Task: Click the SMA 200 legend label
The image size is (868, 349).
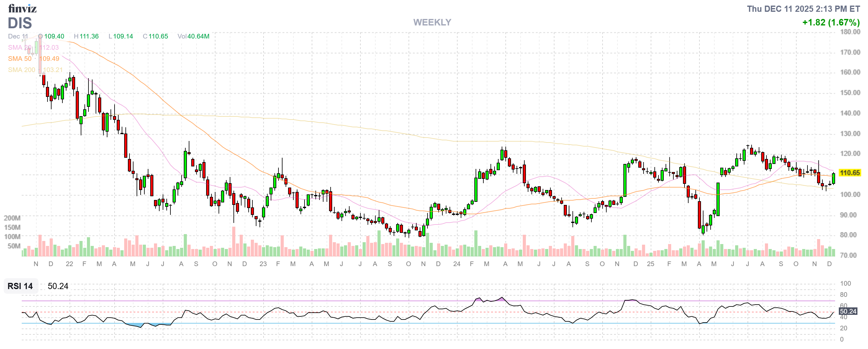Action: (21, 70)
